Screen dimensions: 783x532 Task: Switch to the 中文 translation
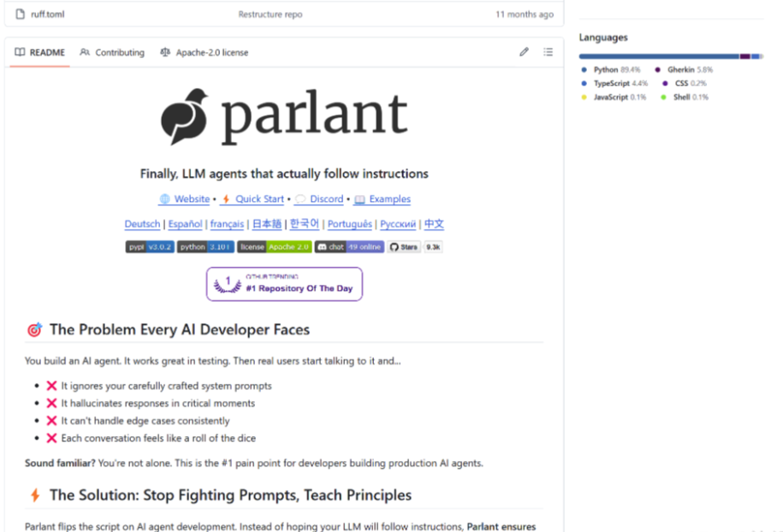point(434,223)
